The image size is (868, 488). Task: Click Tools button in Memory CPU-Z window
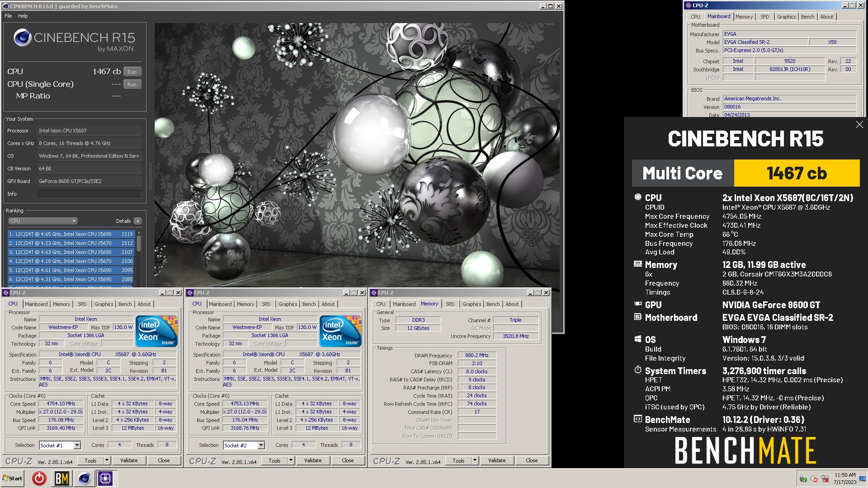[x=458, y=460]
